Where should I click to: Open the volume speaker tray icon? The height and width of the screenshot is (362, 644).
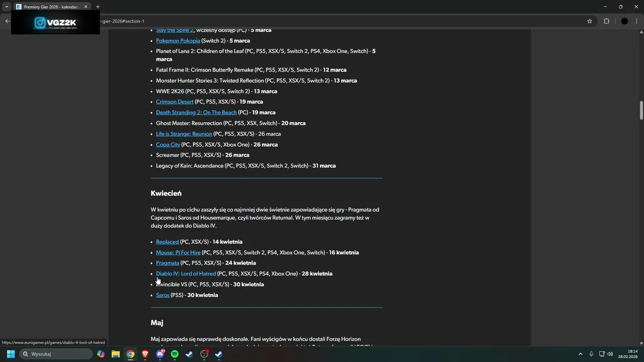click(x=610, y=354)
